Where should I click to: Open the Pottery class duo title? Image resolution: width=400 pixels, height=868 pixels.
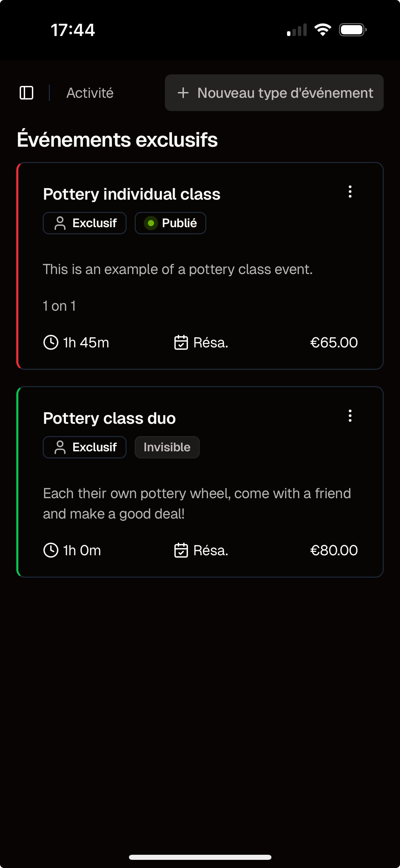coord(109,418)
